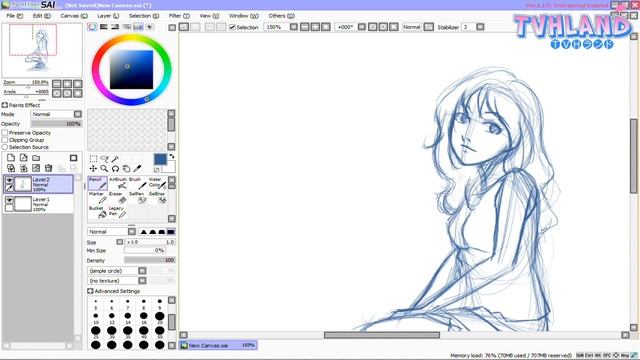Adjust the layer Opacity slider
The image size is (640, 360).
tap(56, 124)
